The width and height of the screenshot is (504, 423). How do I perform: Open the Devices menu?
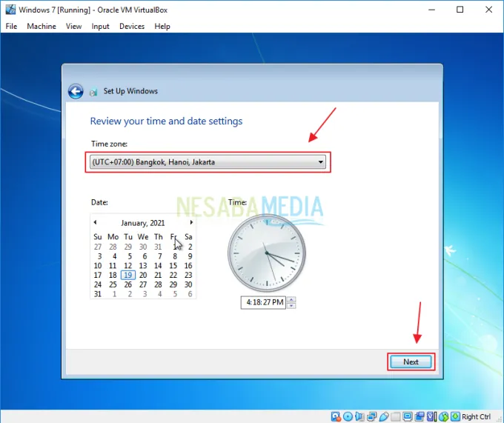(132, 27)
